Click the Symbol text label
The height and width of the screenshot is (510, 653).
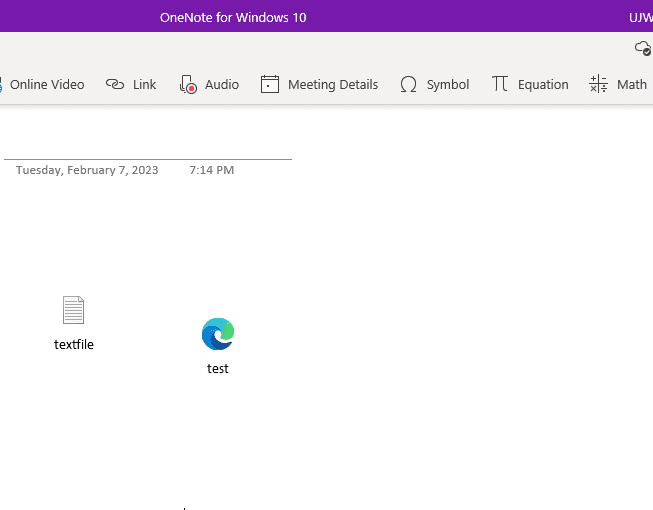click(448, 85)
